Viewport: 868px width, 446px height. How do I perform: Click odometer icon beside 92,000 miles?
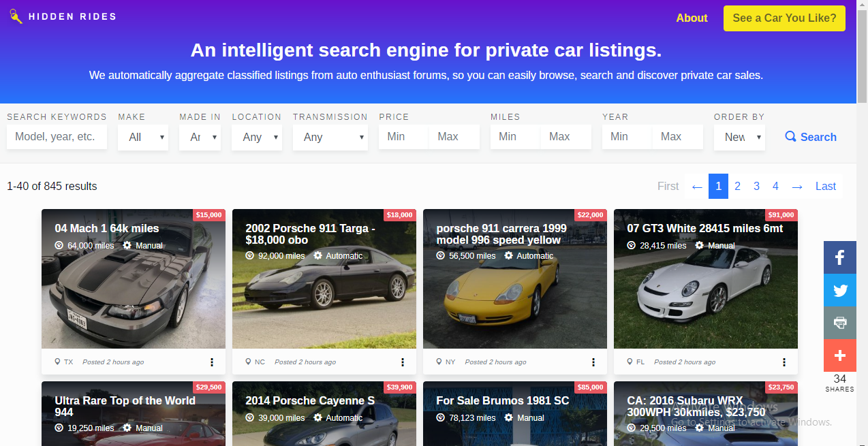250,255
